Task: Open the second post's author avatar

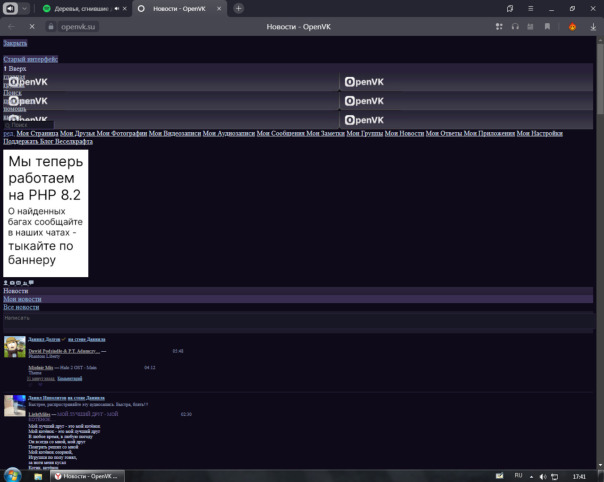Action: coord(15,405)
